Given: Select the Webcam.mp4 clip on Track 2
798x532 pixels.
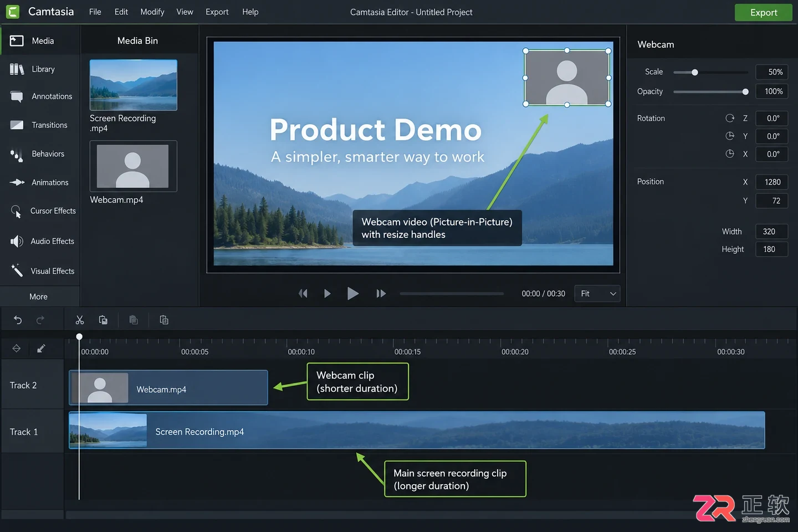Looking at the screenshot, I should pos(168,388).
